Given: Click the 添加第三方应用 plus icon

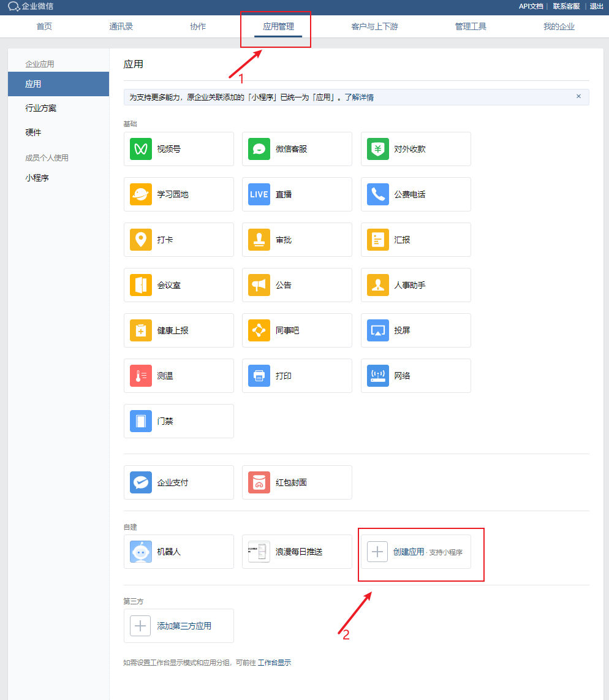Looking at the screenshot, I should [x=140, y=626].
